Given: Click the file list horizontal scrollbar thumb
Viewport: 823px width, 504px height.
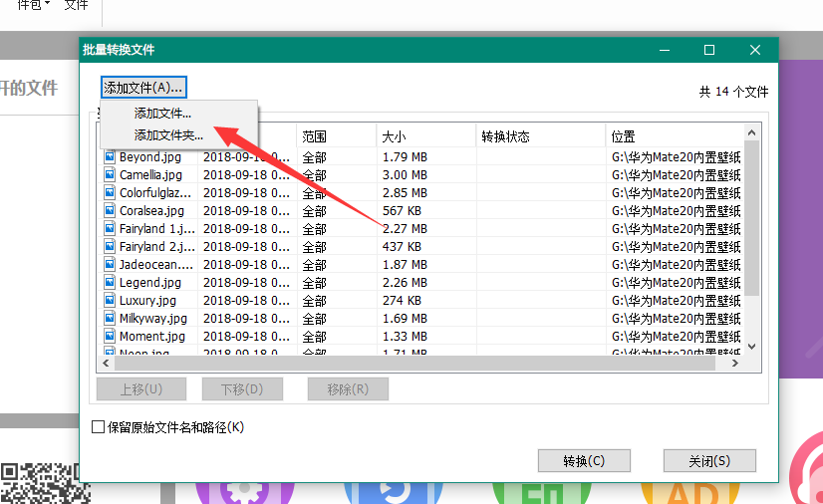Looking at the screenshot, I should coord(414,363).
